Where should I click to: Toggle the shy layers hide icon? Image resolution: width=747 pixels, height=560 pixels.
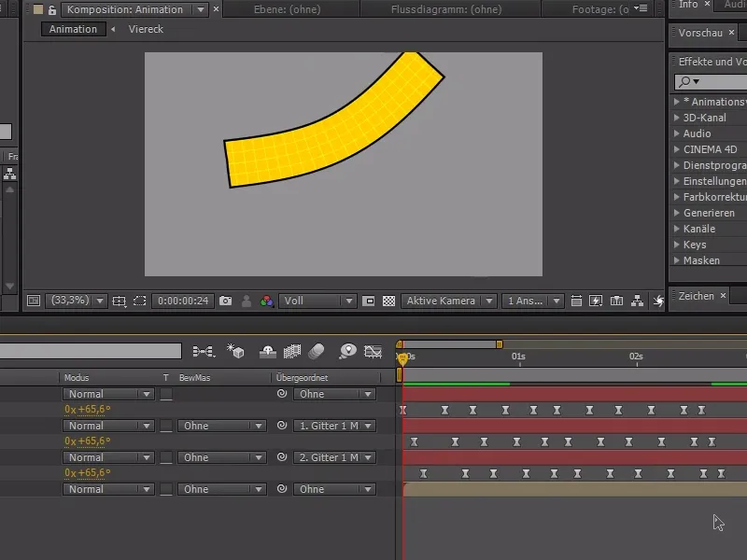click(x=268, y=352)
